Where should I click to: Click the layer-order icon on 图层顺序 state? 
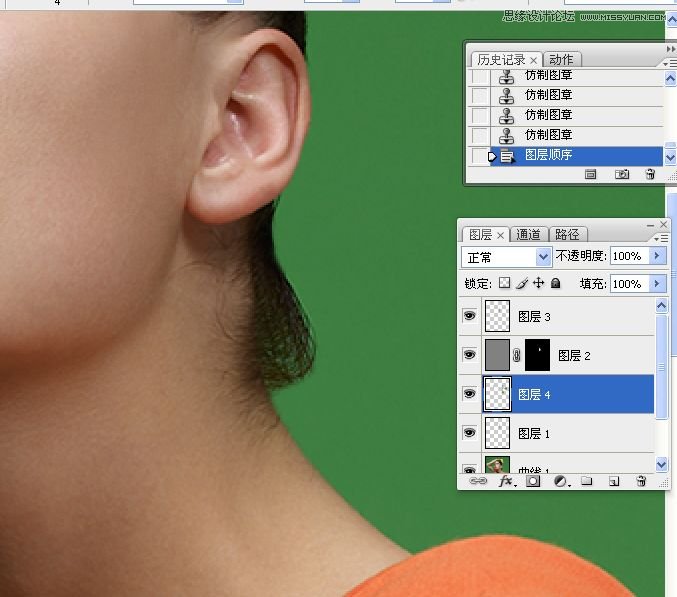pos(508,156)
